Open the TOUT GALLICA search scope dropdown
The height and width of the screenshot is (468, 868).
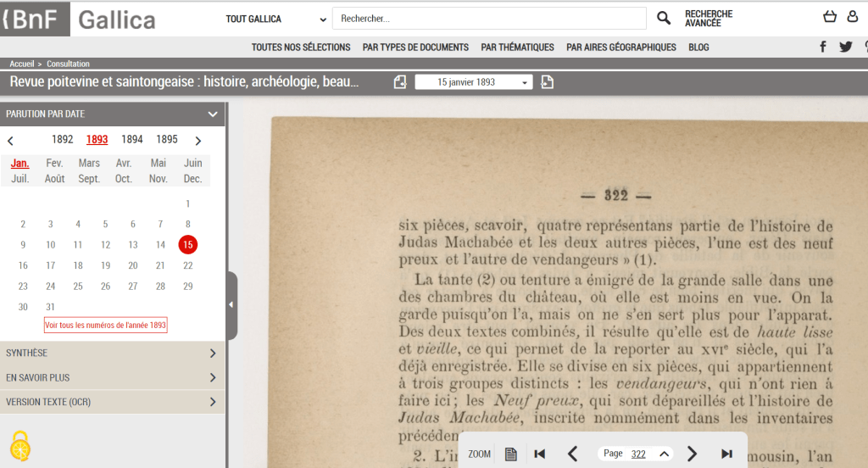(275, 19)
